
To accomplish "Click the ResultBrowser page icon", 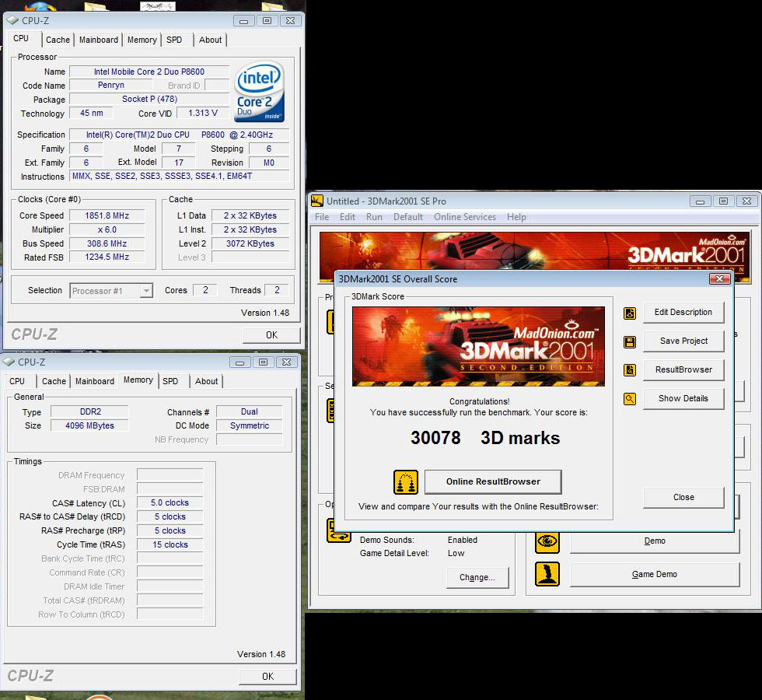I will coord(630,370).
